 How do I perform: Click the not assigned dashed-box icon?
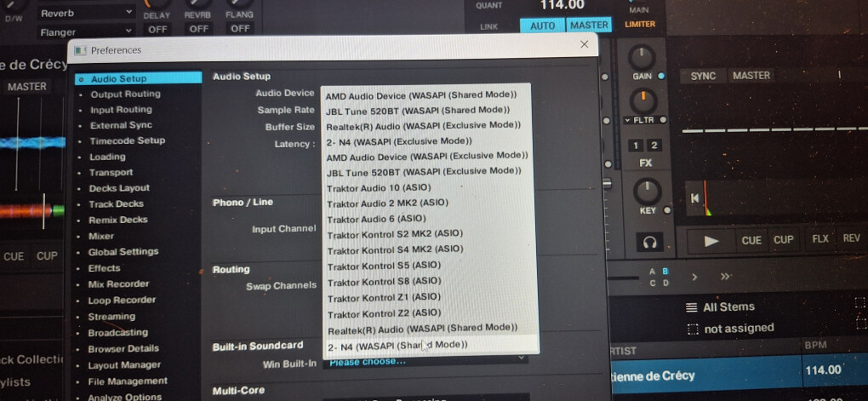tap(692, 329)
